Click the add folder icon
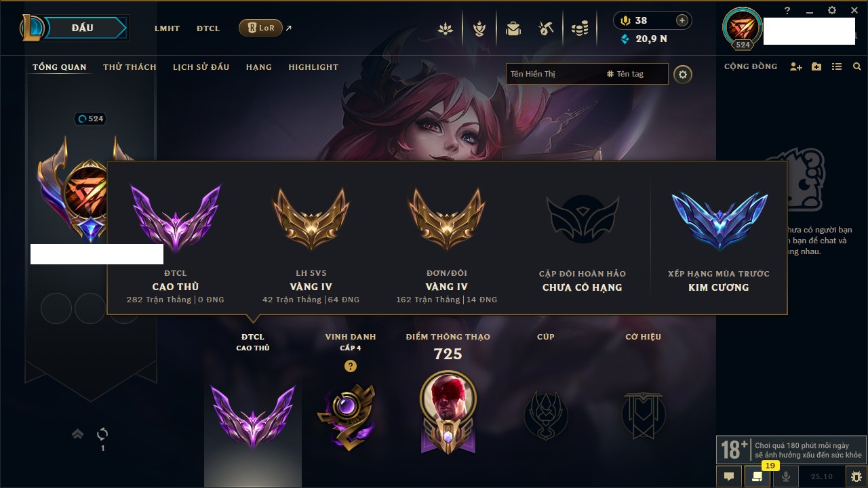 coord(816,66)
